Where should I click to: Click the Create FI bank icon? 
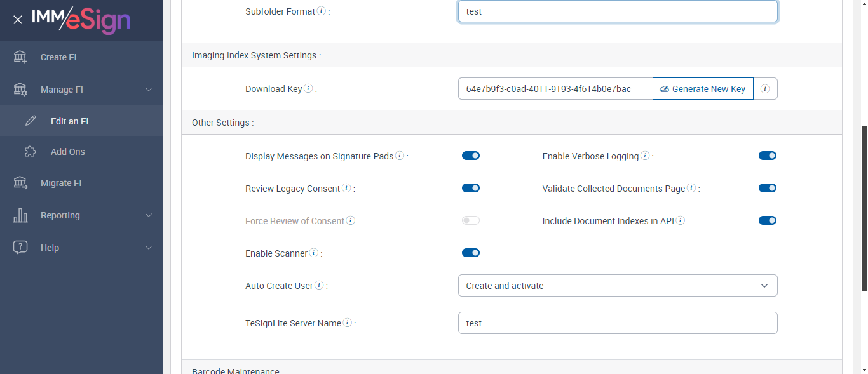pyautogui.click(x=20, y=57)
